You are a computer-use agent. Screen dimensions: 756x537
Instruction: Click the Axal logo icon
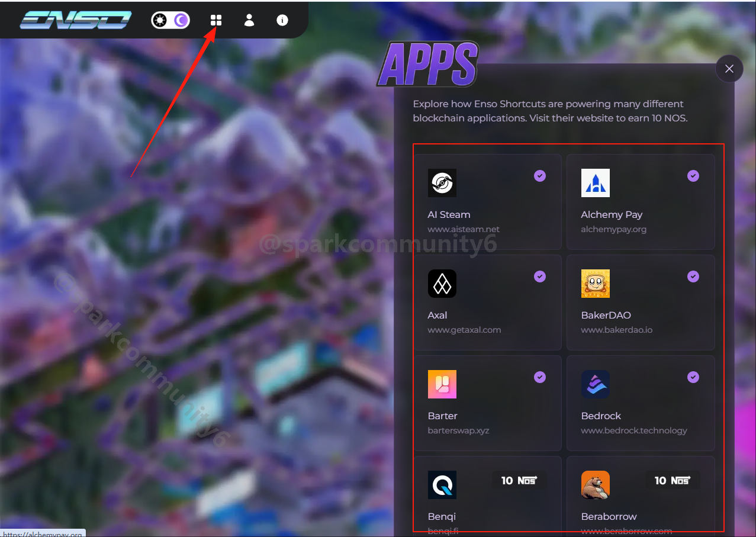coord(442,284)
